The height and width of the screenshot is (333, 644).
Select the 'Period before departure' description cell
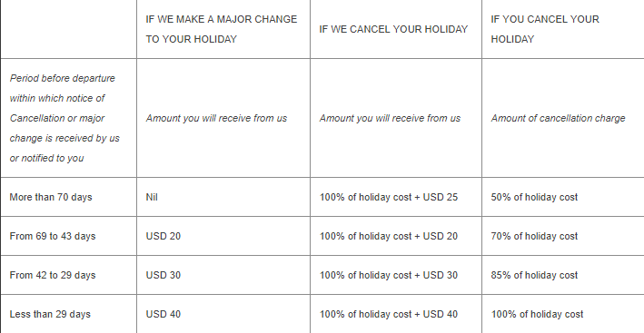[x=64, y=118]
